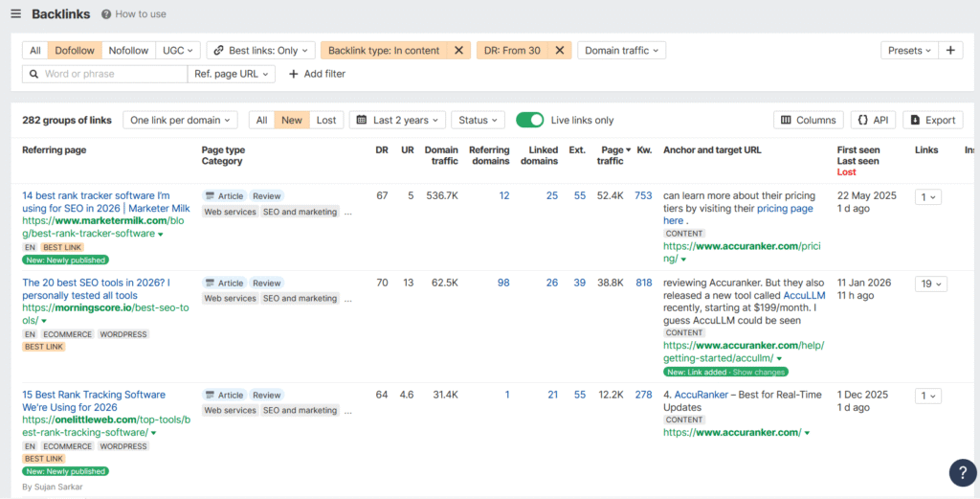Viewport: 980px width, 499px height.
Task: Select the Dofollow filter
Action: 75,51
